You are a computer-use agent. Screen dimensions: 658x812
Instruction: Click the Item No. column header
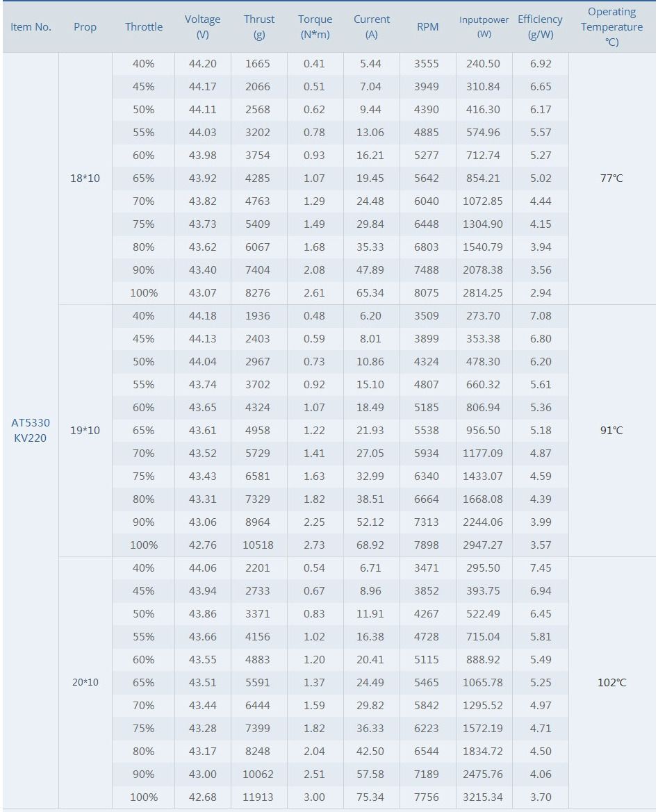[x=31, y=27]
